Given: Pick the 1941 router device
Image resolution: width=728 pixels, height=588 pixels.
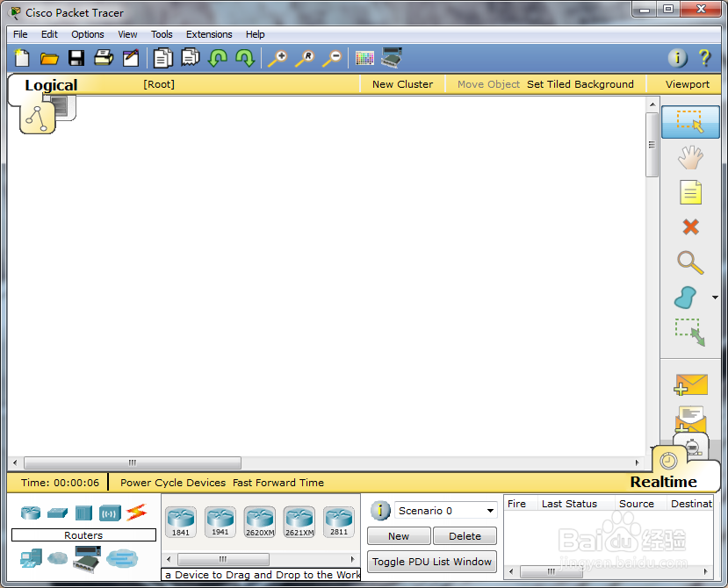Looking at the screenshot, I should [220, 521].
